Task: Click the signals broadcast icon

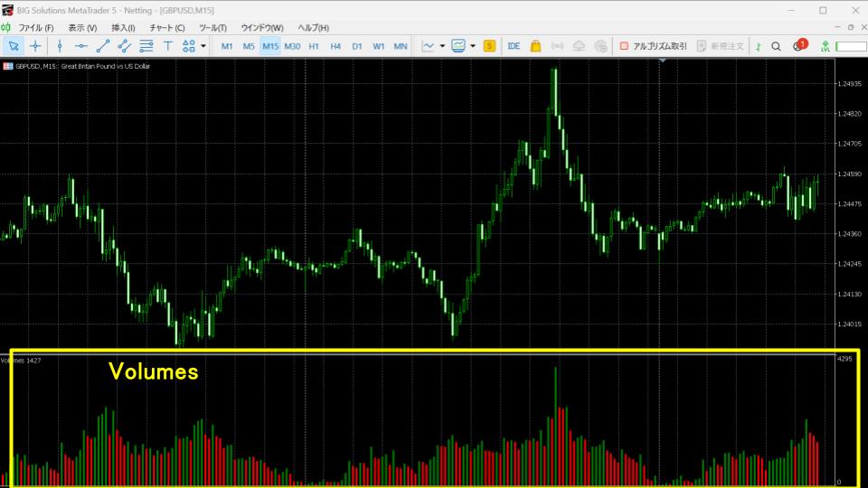Action: pos(558,46)
